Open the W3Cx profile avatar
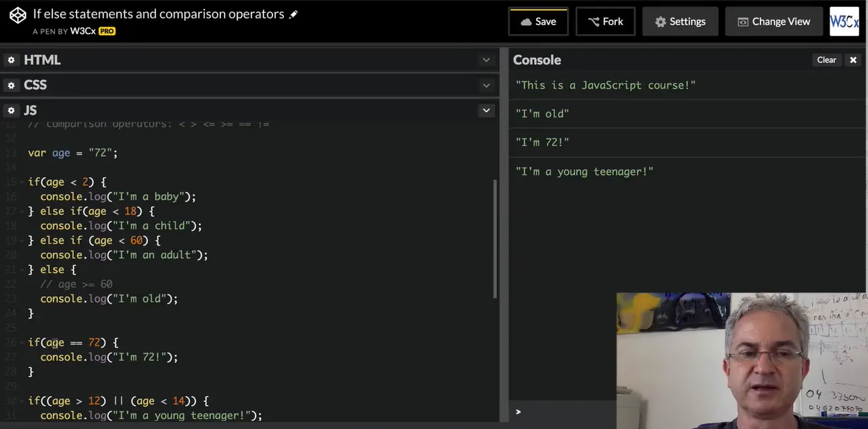868x429 pixels. click(844, 22)
